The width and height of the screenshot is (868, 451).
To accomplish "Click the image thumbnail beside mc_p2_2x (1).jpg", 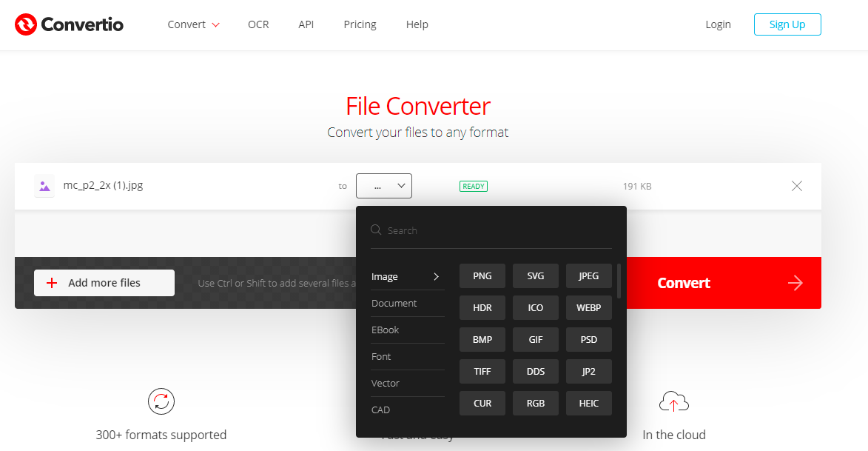I will (x=44, y=185).
